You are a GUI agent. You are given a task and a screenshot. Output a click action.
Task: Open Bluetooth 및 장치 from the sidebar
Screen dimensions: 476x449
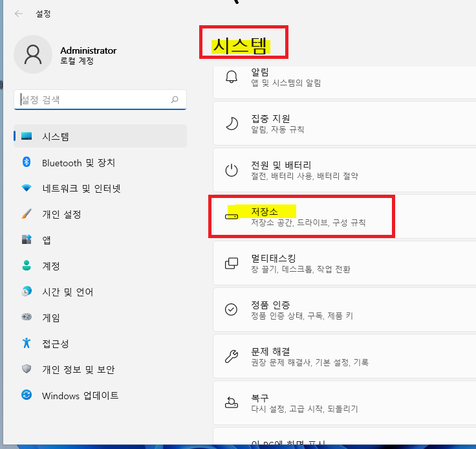click(100, 163)
